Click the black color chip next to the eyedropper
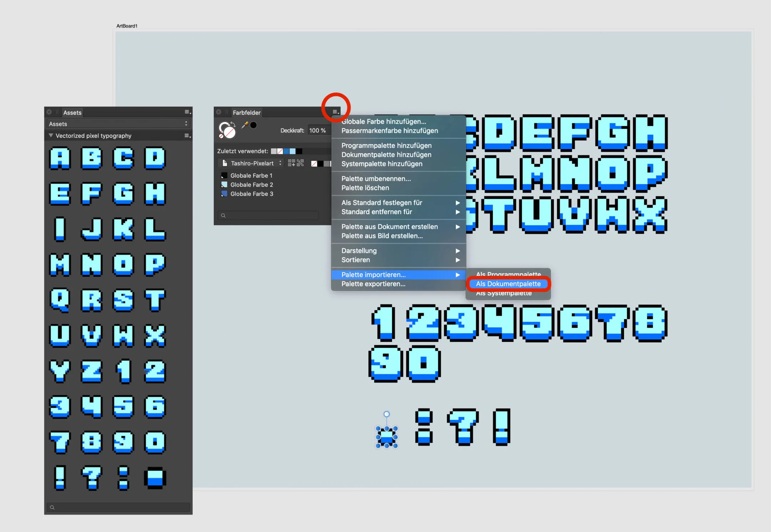Viewport: 771px width, 532px height. click(x=253, y=125)
